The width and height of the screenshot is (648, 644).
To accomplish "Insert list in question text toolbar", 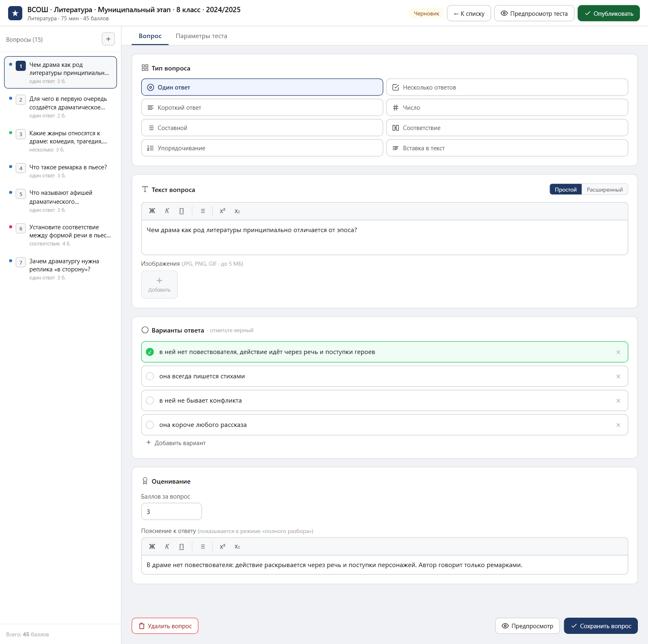I will [203, 211].
